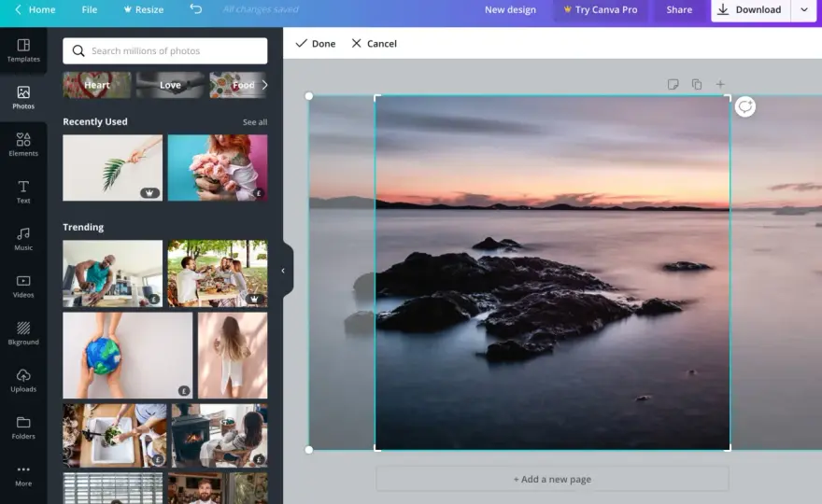Show more photo categories with the arrow

coord(264,85)
